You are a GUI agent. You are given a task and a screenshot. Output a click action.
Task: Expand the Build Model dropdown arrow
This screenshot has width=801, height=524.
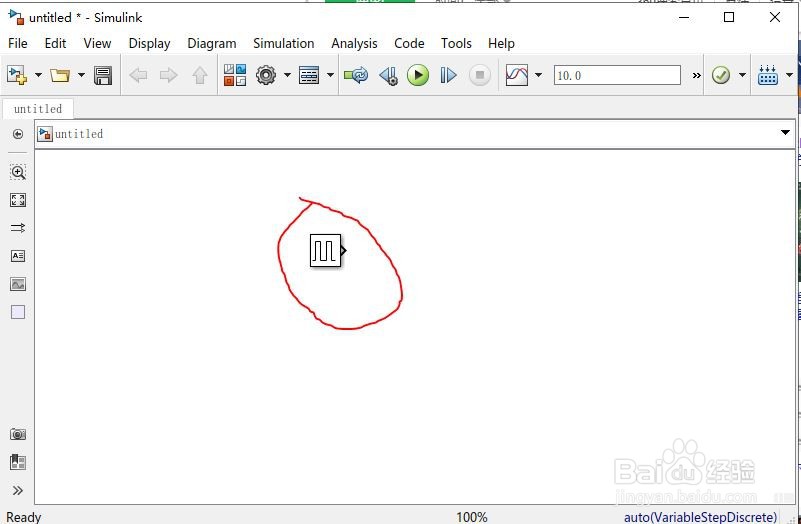point(789,76)
